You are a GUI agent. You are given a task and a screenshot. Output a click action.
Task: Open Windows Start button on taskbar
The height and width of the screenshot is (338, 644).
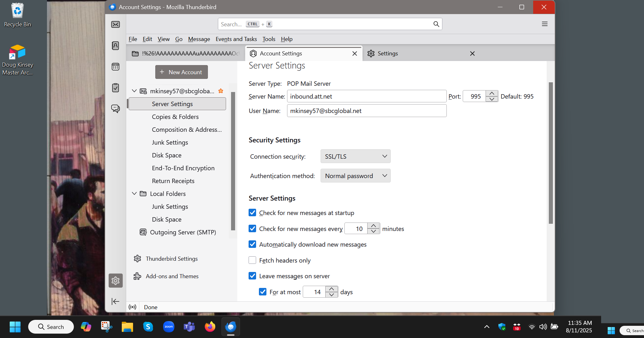15,327
